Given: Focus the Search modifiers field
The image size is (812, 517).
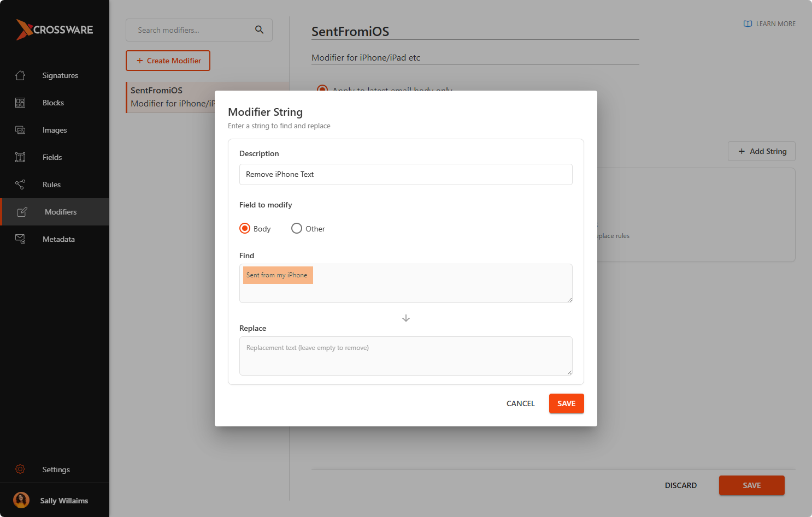Looking at the screenshot, I should (199, 30).
